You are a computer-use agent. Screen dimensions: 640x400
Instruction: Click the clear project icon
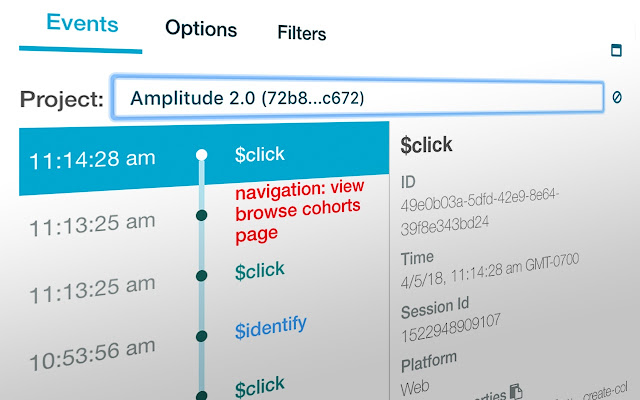point(617,97)
